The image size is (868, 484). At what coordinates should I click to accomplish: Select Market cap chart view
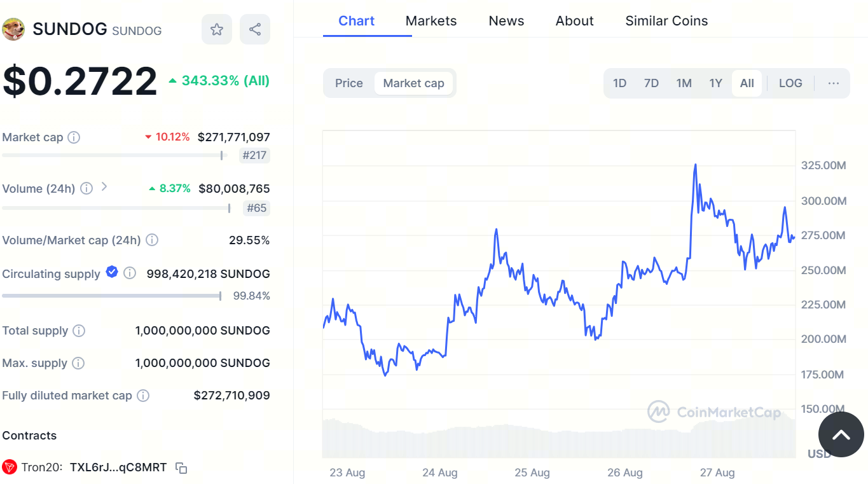414,83
